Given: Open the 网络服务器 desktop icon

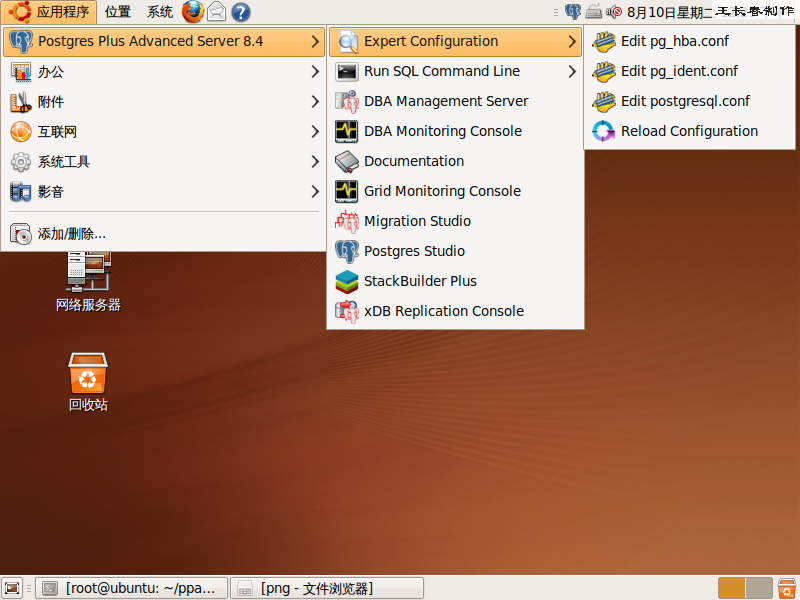Looking at the screenshot, I should [88, 282].
